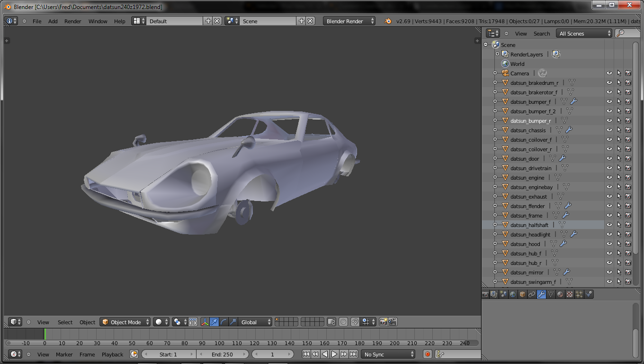Open the All Scenes display dropdown
The width and height of the screenshot is (644, 364).
585,33
